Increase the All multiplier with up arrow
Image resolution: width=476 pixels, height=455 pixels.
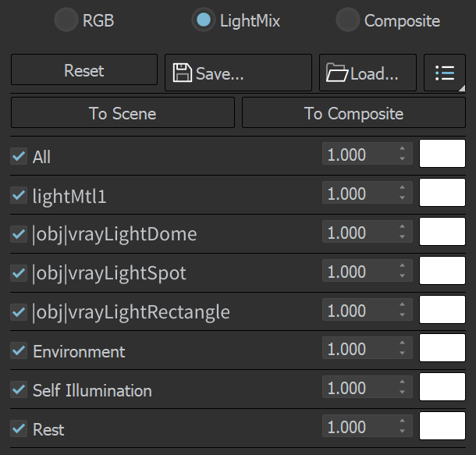[x=402, y=148]
